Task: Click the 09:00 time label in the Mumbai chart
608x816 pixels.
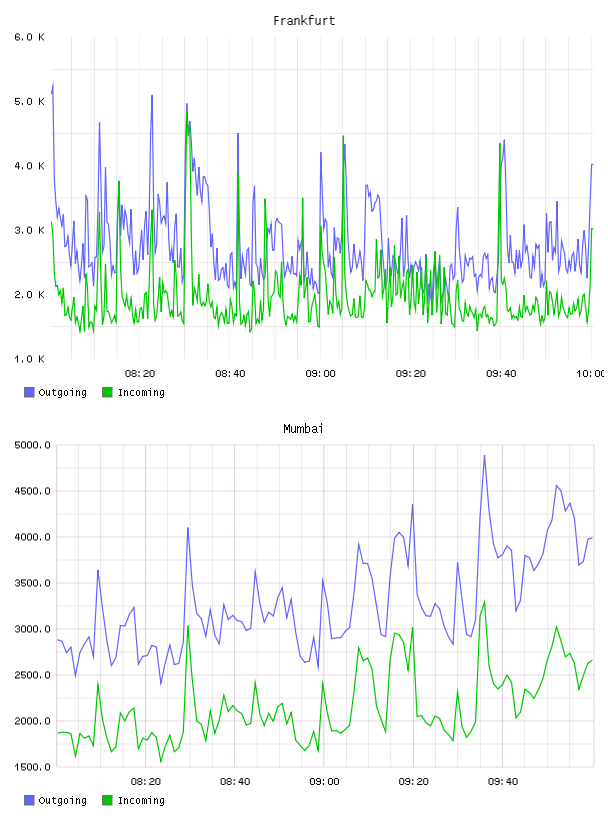Action: (324, 782)
